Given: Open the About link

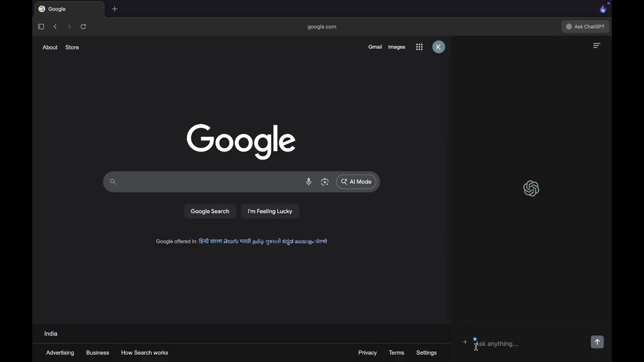Looking at the screenshot, I should (x=50, y=47).
